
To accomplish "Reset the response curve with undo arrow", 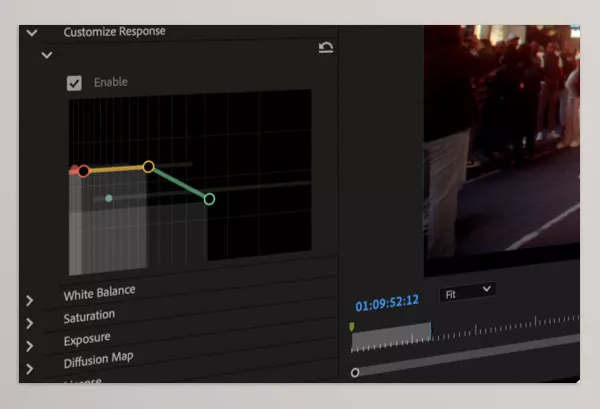I will (x=326, y=47).
